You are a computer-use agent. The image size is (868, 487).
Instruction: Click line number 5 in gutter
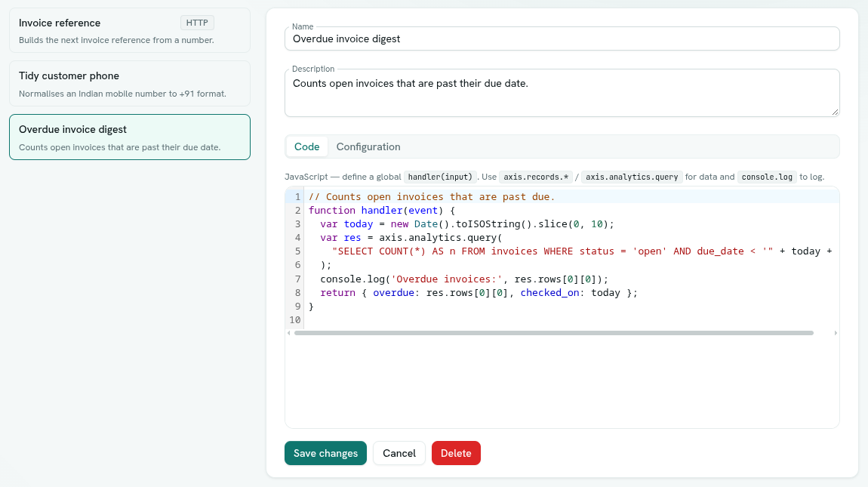click(x=297, y=251)
